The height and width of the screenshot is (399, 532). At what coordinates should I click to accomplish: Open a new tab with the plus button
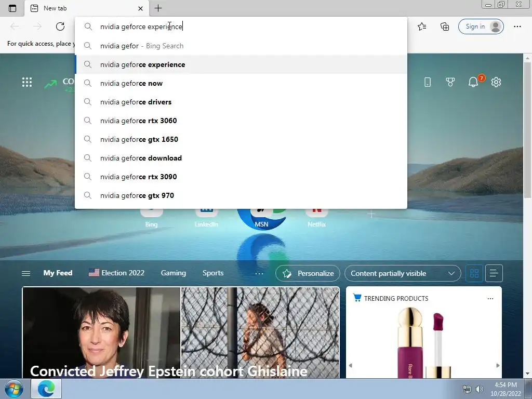(158, 8)
